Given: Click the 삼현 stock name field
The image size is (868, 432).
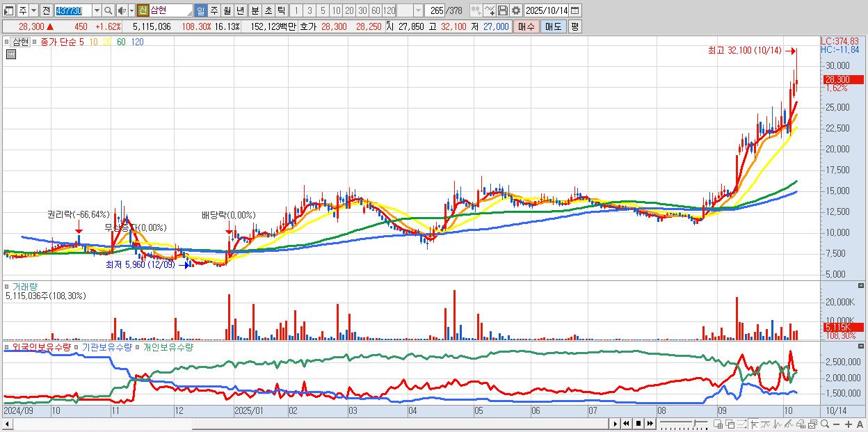Looking at the screenshot, I should coord(170,10).
